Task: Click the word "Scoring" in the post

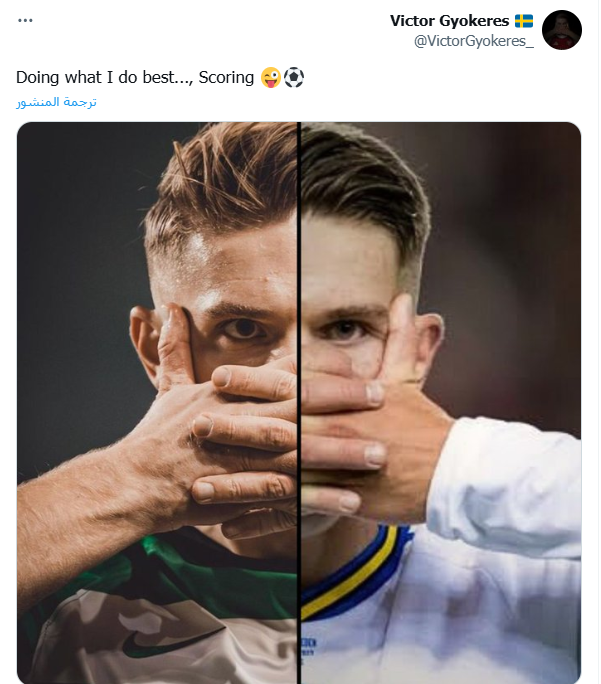Action: (227, 77)
